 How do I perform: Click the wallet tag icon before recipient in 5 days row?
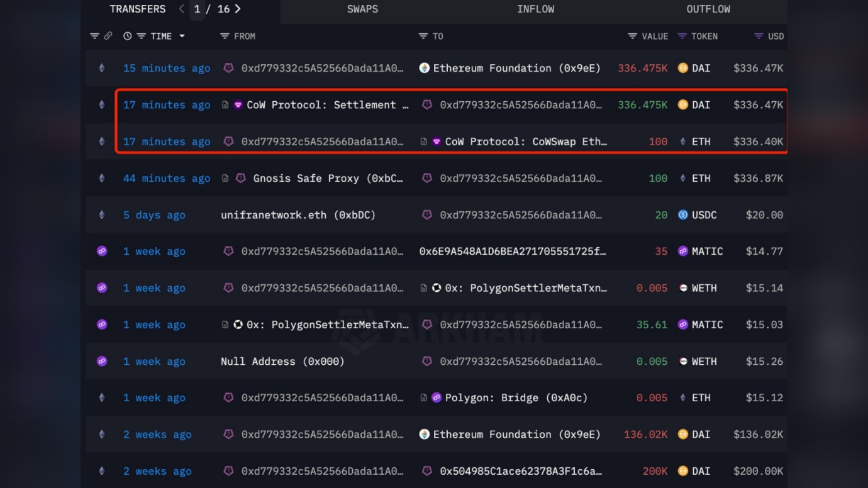(427, 215)
